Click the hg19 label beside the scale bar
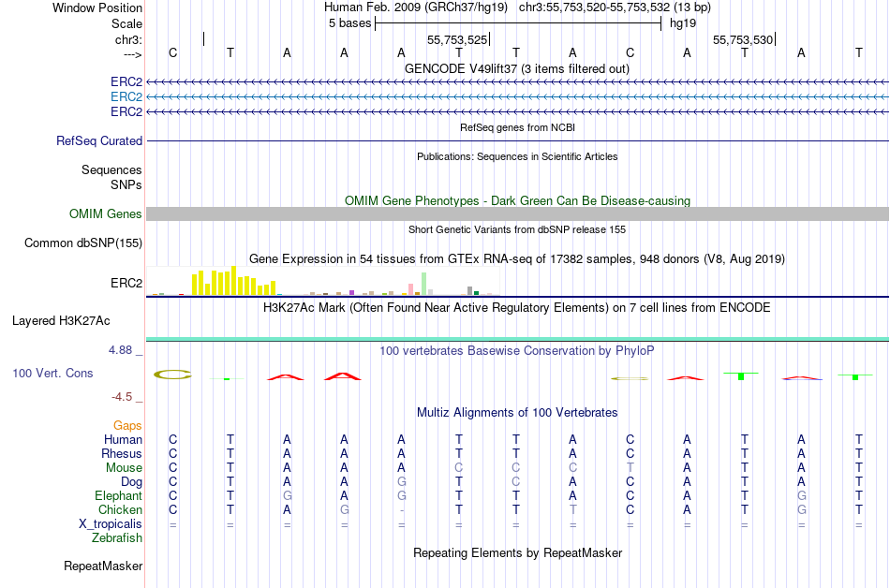This screenshot has width=890, height=588. click(683, 23)
